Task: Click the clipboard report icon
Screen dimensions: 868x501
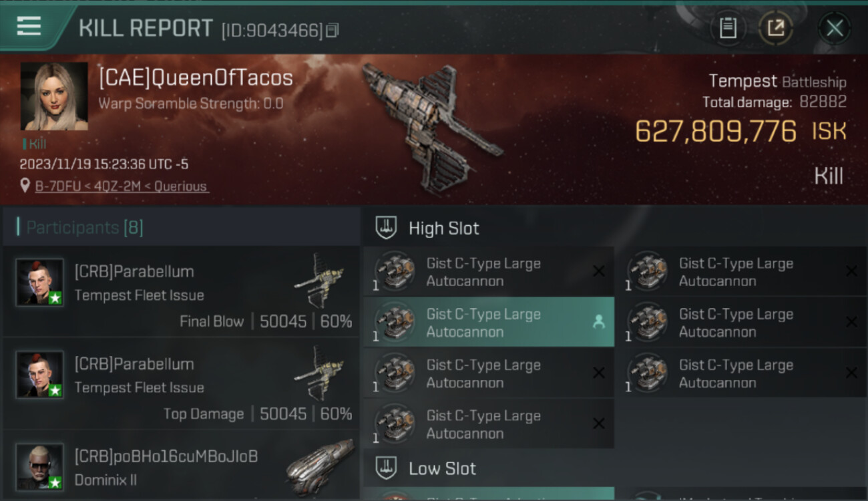Action: click(728, 28)
